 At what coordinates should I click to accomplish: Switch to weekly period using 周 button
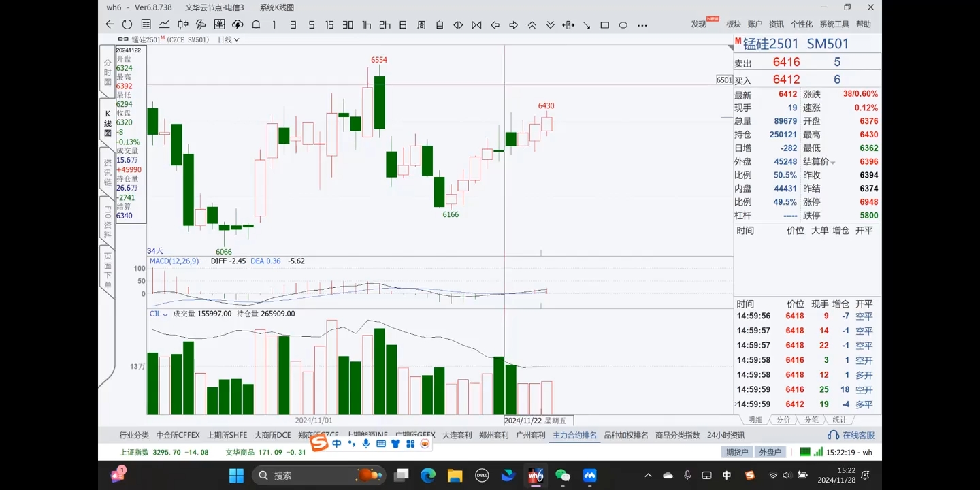[x=421, y=25]
